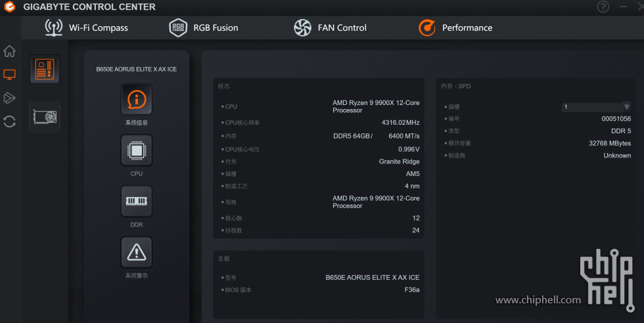This screenshot has height=323, width=644.
Task: Click B650E AORUS ELITE X AX ICE heading
Action: coord(137,69)
